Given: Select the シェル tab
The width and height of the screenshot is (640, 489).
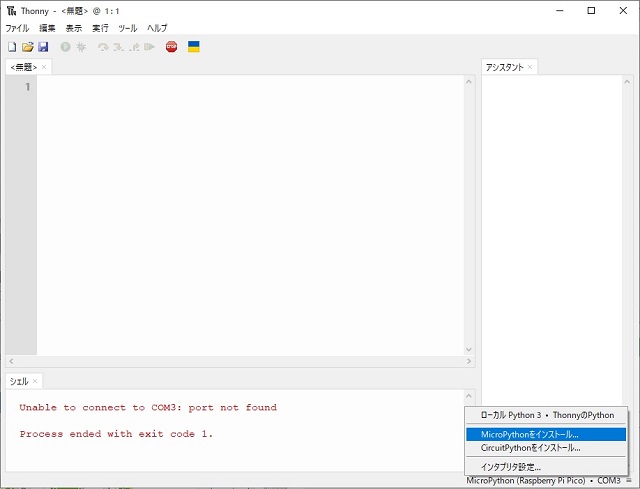Looking at the screenshot, I should coord(19,381).
